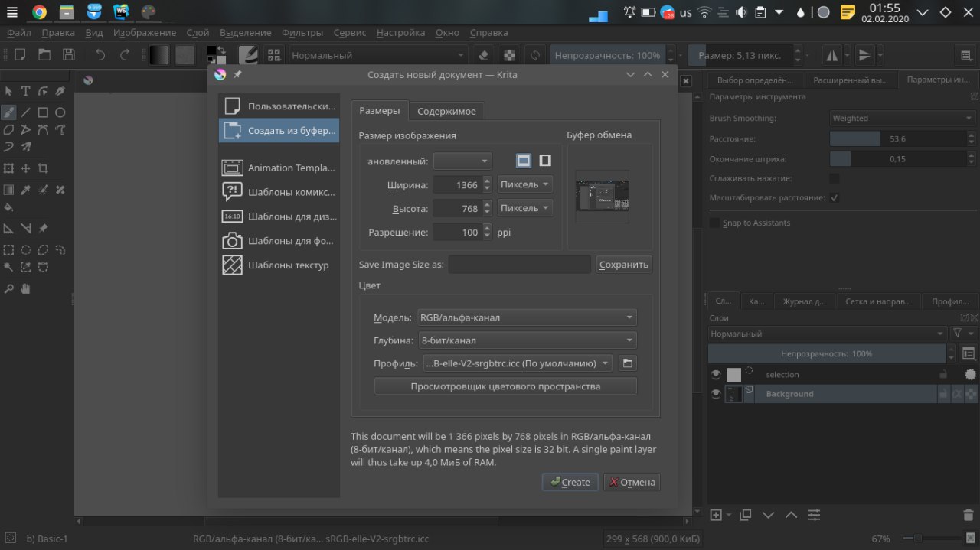Click the delete layer trash icon
The height and width of the screenshot is (550, 980).
click(969, 515)
